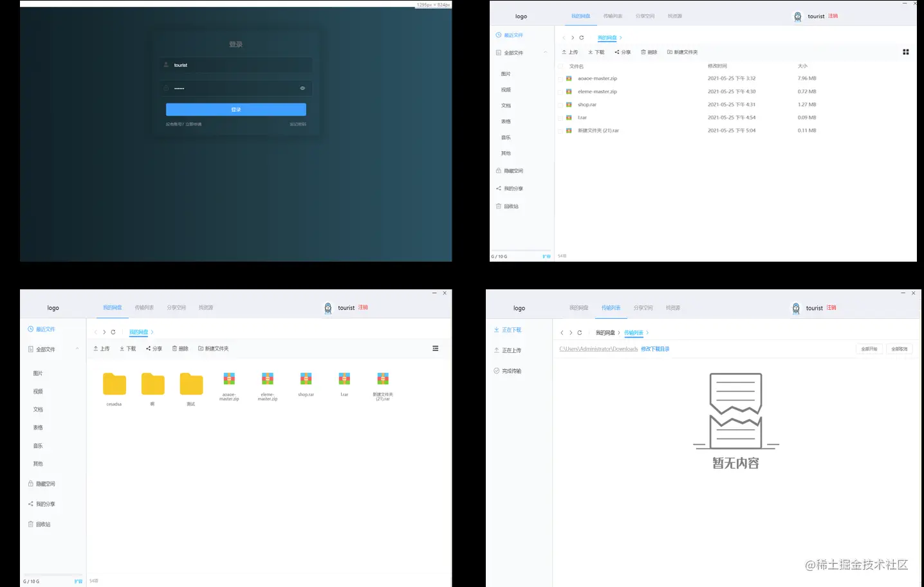
Task: Open 隐藏空间 lock item in the grid window sidebar
Action: 42,483
